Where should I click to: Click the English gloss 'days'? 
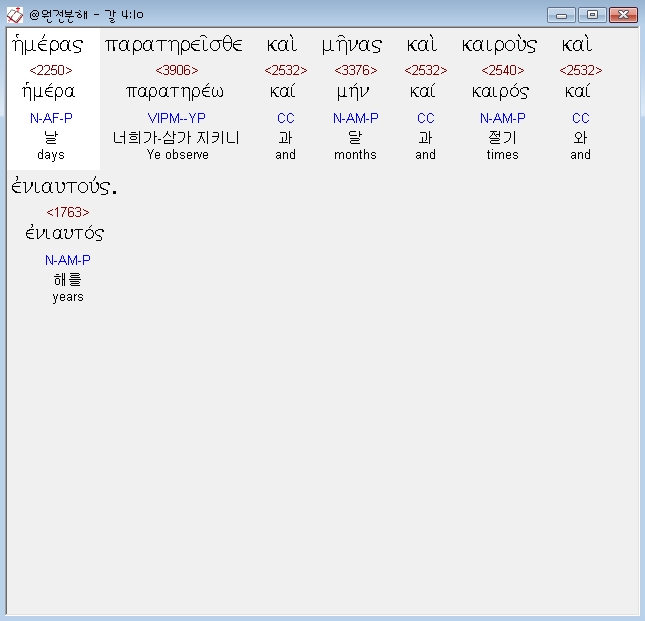pos(51,155)
